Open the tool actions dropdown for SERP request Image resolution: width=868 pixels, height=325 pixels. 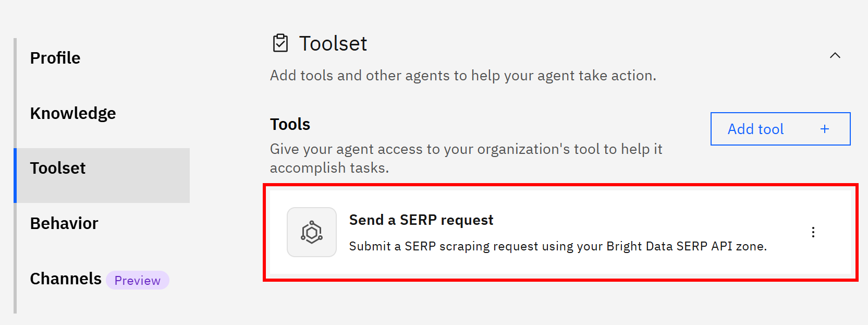point(813,232)
